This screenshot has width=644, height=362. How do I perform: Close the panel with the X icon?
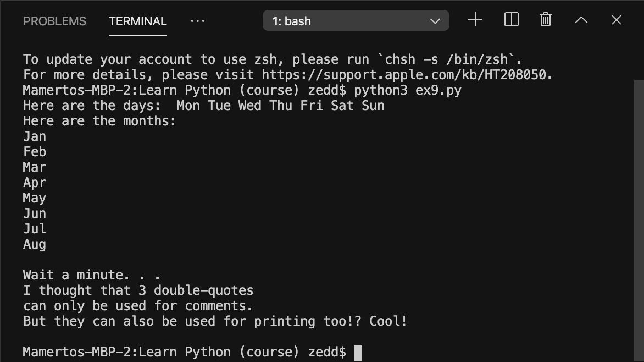(x=616, y=20)
